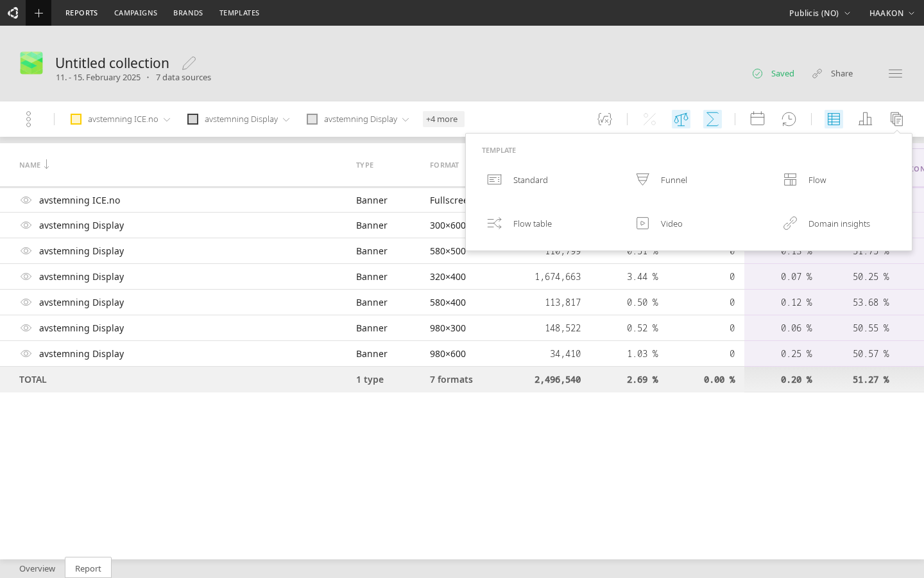The image size is (924, 578).
Task: Toggle eye icon on 320×400 banner row
Action: coord(26,277)
